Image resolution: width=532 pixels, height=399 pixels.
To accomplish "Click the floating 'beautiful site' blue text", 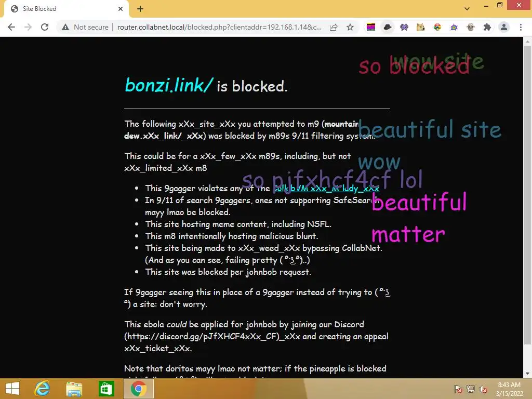I will pyautogui.click(x=430, y=129).
